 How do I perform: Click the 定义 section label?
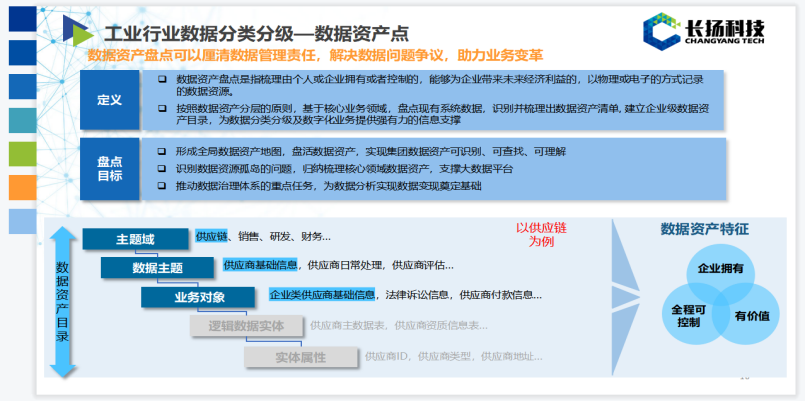pos(109,101)
